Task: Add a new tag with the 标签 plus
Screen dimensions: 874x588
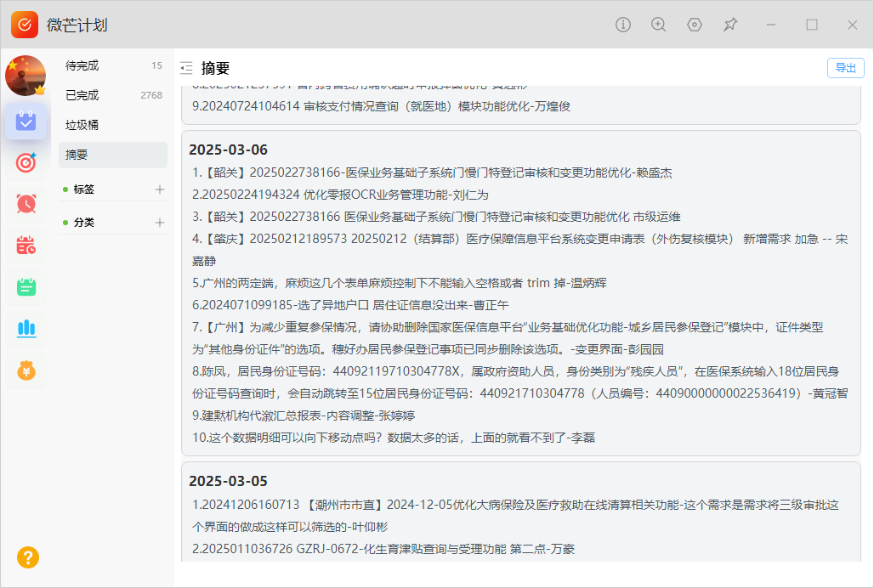Action: (x=160, y=189)
